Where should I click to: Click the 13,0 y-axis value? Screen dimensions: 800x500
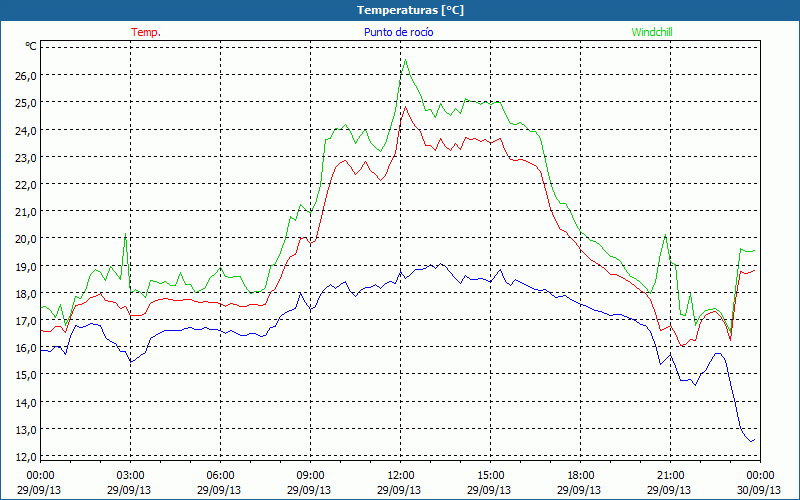click(x=26, y=430)
